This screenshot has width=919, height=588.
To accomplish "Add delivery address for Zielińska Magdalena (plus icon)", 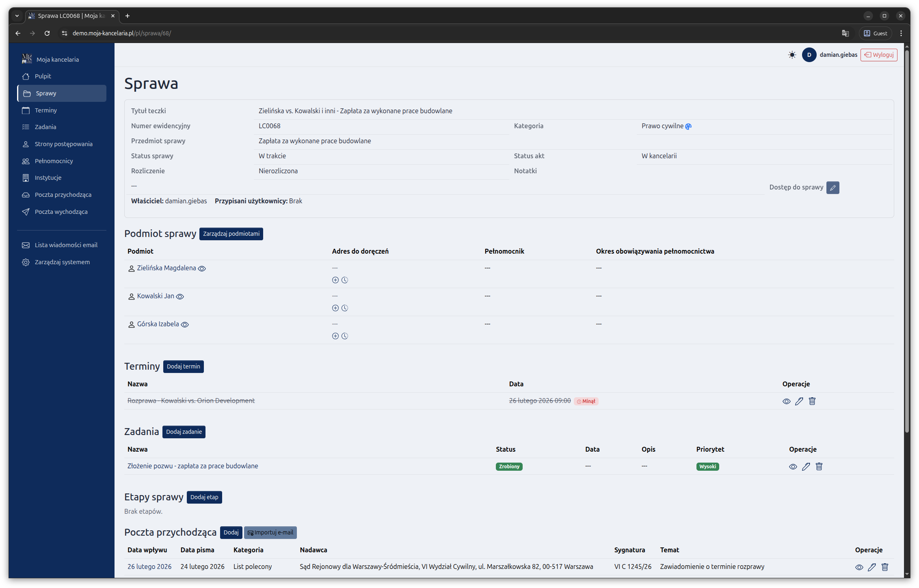I will pos(335,280).
